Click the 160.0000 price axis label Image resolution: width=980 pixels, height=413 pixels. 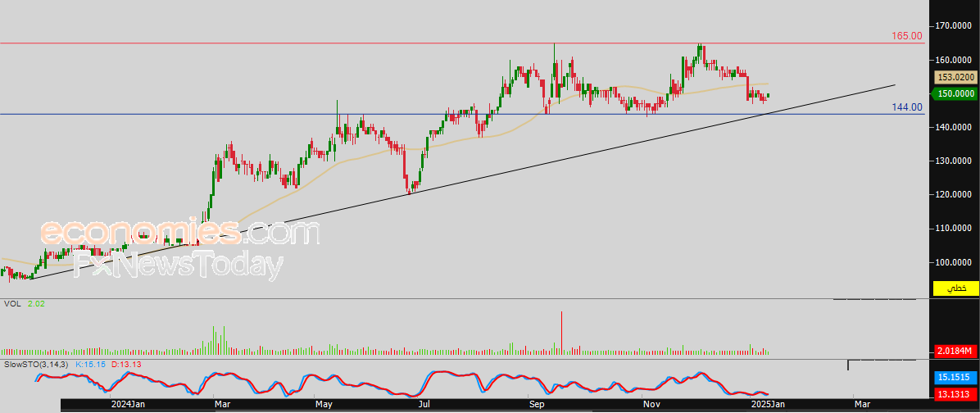[x=954, y=61]
